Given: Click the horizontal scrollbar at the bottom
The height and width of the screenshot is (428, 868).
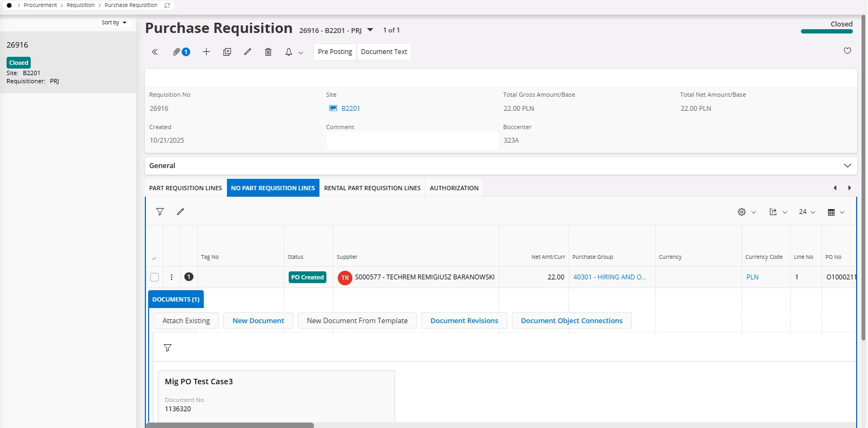Looking at the screenshot, I should (230, 425).
